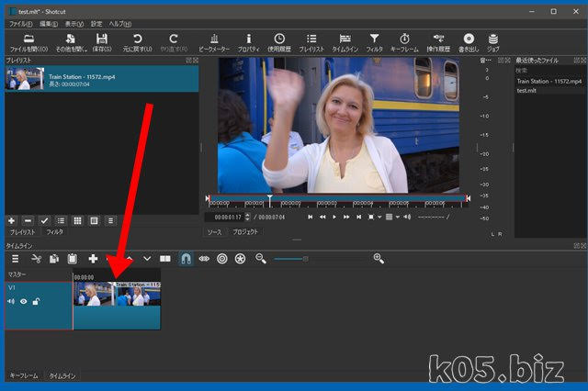Viewport: 588px width, 391px height.
Task: Toggle timeline snapping magnet button
Action: coord(185,260)
